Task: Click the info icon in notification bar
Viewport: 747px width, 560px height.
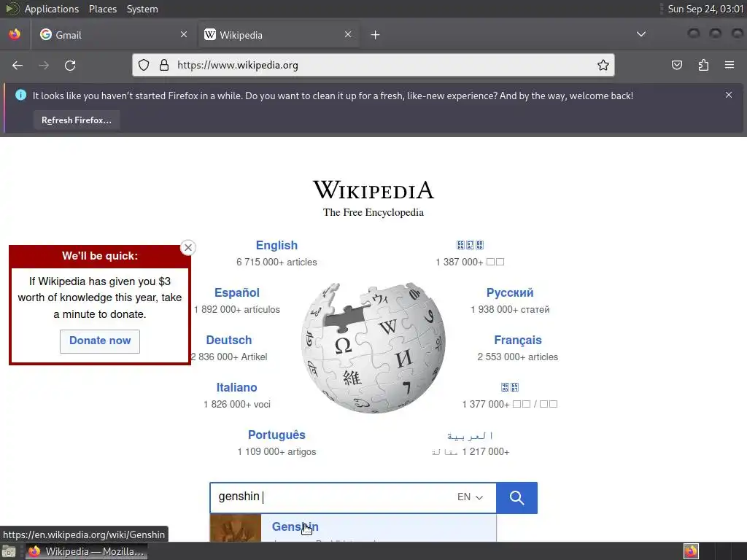Action: pos(21,96)
